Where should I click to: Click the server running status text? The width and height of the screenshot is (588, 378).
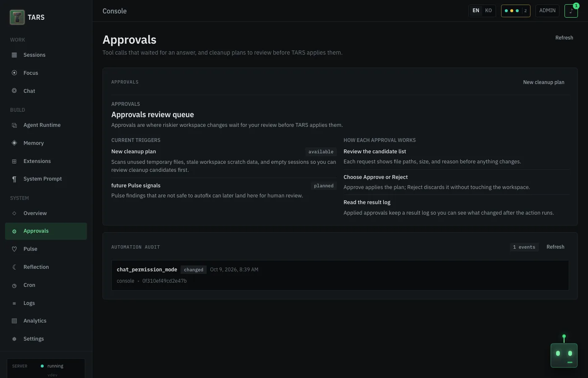tap(55, 366)
